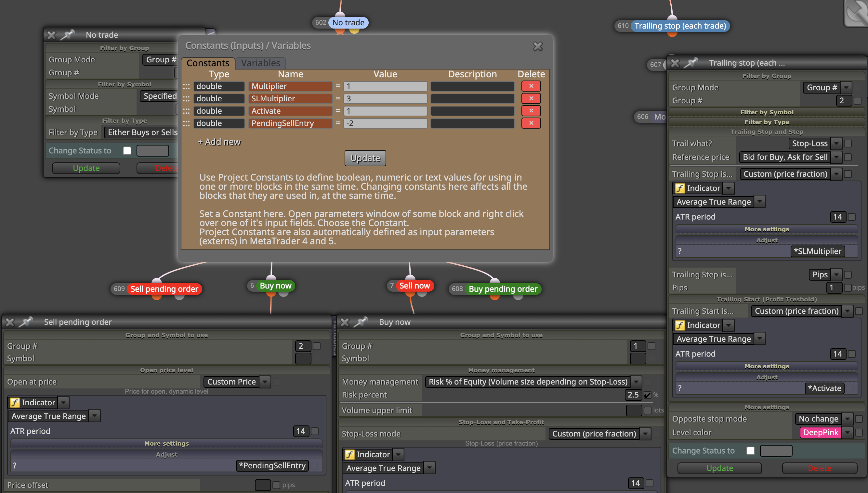868x493 pixels.
Task: Switch to Variables tab
Action: tap(261, 63)
